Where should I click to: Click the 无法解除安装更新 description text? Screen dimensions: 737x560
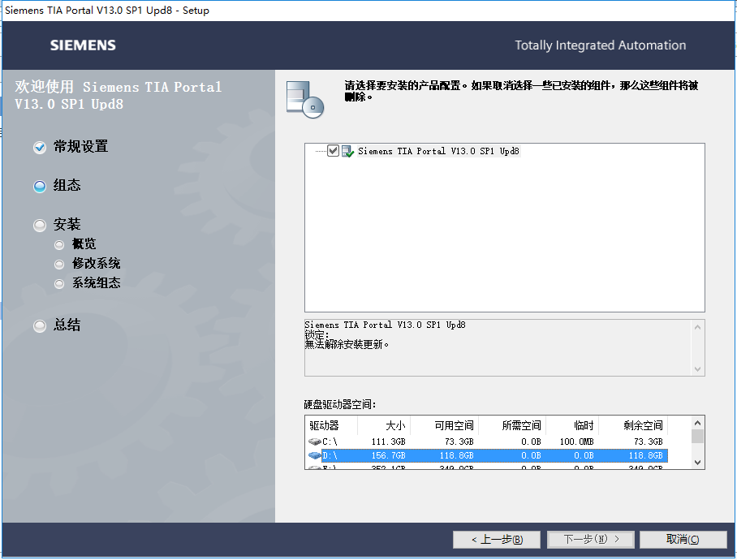[347, 345]
